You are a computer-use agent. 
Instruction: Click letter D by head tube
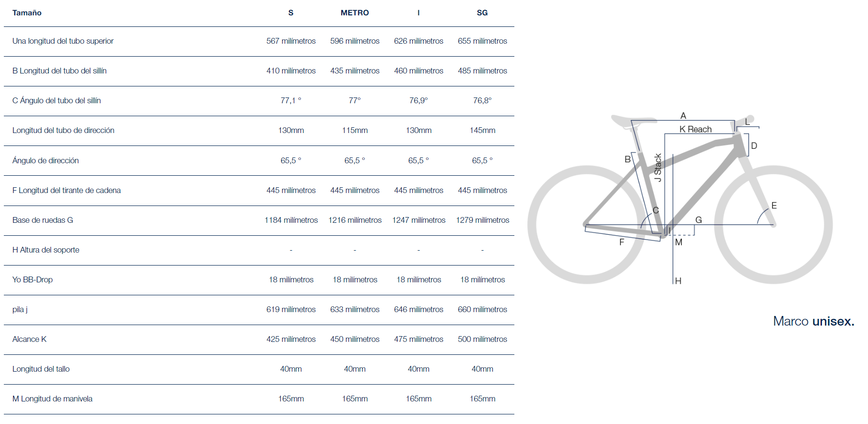[x=754, y=145]
